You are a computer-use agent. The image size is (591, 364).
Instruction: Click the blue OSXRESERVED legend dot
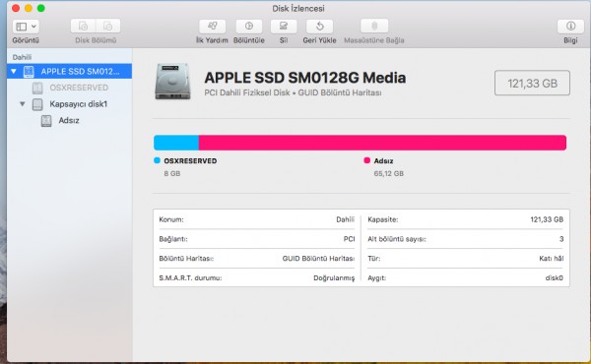click(x=158, y=160)
